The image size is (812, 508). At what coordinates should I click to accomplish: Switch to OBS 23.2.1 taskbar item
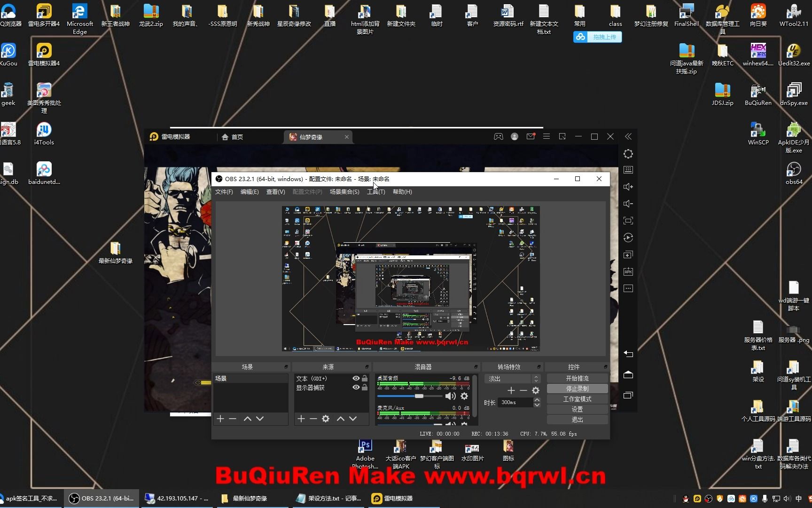pyautogui.click(x=102, y=499)
